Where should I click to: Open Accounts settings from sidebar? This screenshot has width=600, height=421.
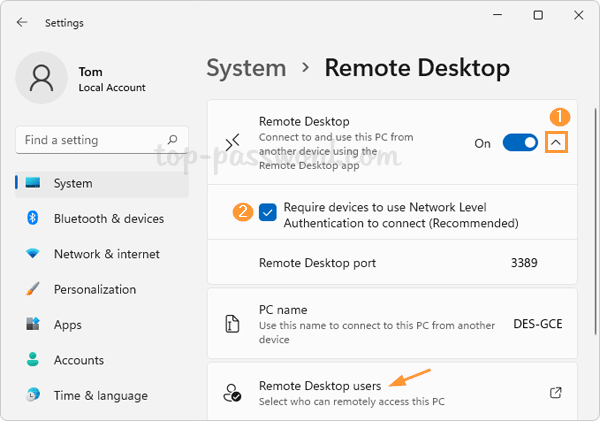[x=79, y=360]
